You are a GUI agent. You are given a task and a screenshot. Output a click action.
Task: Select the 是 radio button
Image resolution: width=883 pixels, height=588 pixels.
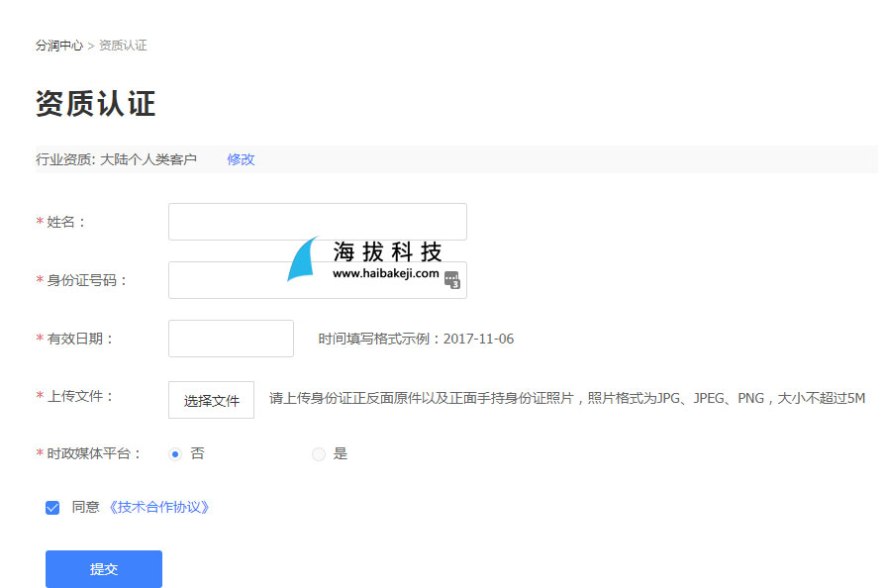[x=319, y=454]
